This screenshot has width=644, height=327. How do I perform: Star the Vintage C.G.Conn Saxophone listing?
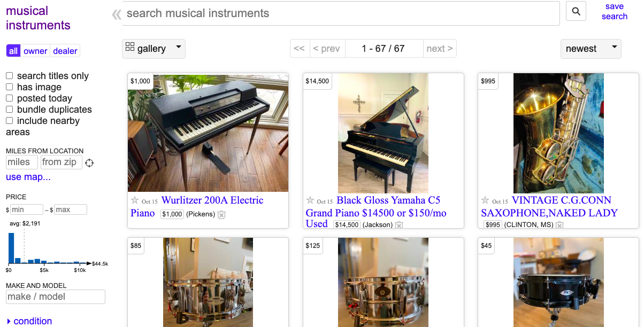(485, 200)
